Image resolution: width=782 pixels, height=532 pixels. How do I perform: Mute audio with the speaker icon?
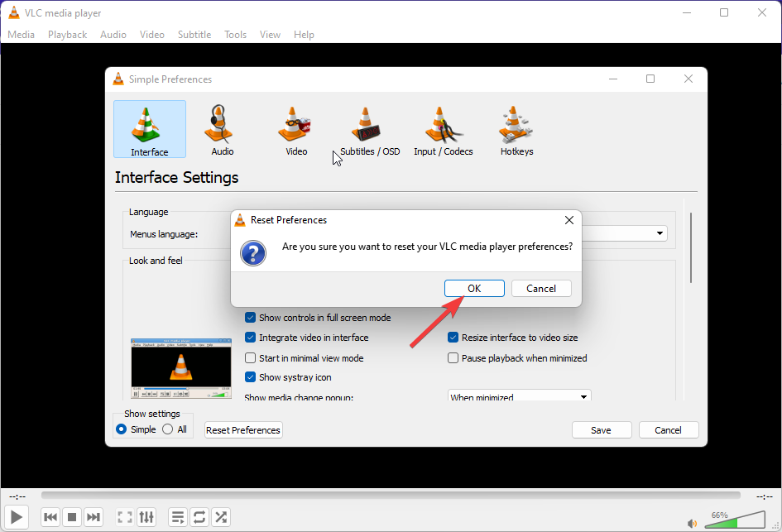click(x=693, y=524)
